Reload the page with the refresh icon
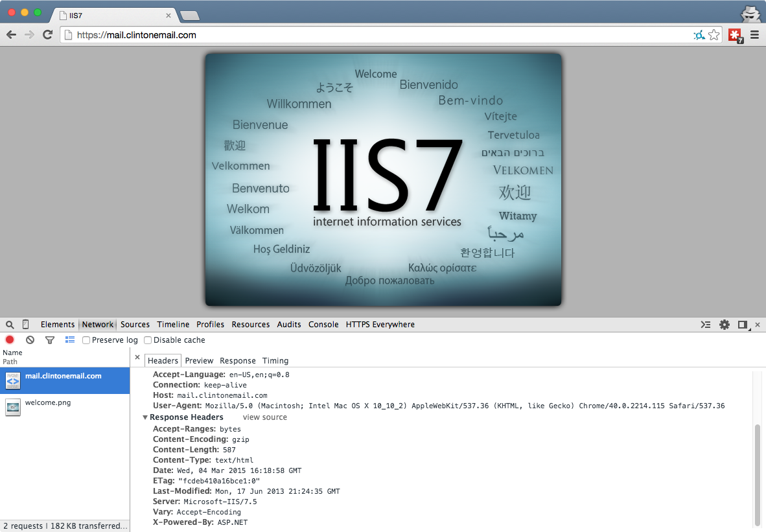Screen dimensions: 766x532 click(x=47, y=35)
